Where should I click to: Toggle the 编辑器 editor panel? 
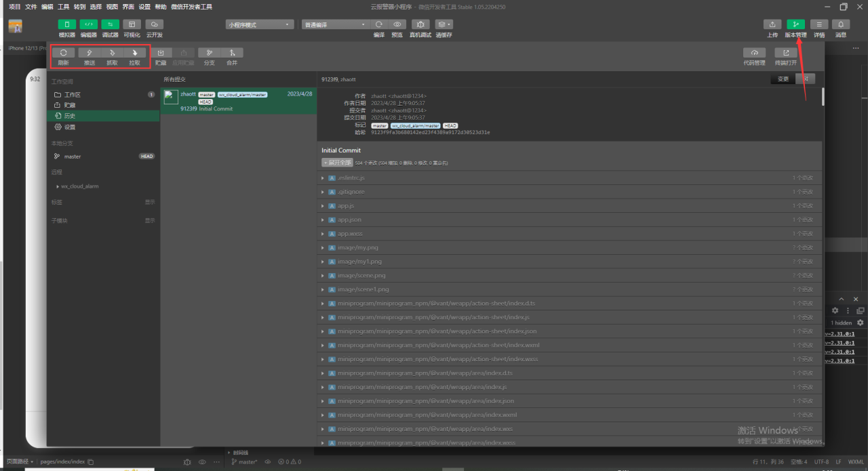[x=88, y=24]
